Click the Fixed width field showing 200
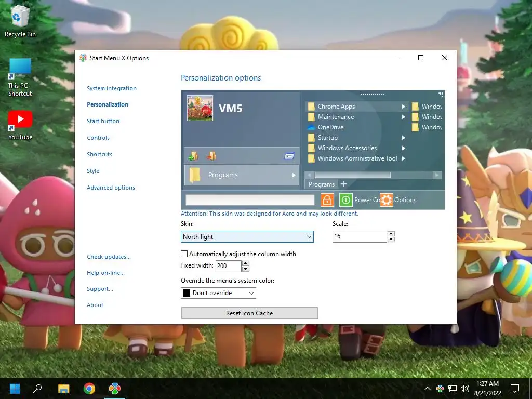 [x=229, y=266]
